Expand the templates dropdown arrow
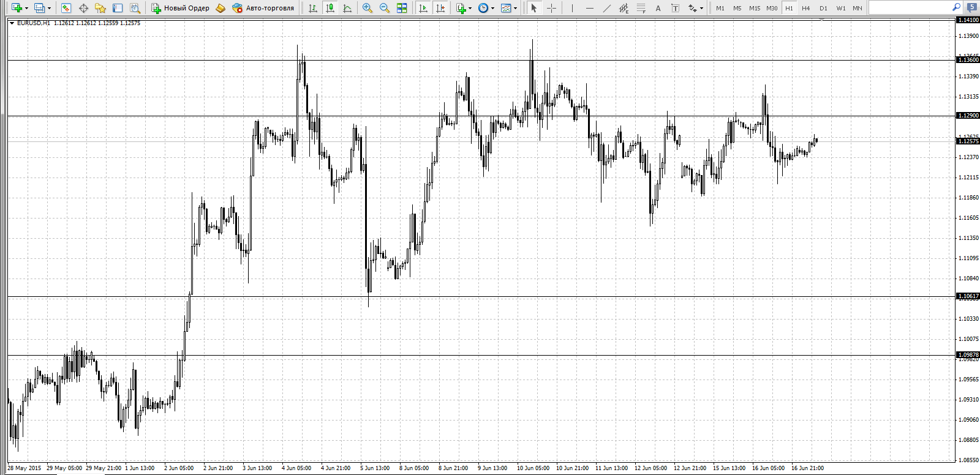This screenshot has width=980, height=475. pyautogui.click(x=515, y=8)
